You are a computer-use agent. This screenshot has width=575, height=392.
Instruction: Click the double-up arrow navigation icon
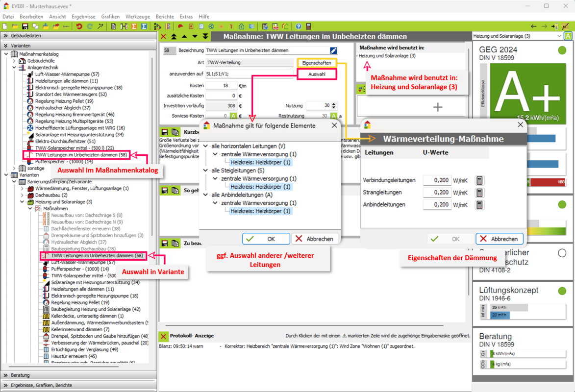[x=174, y=36]
